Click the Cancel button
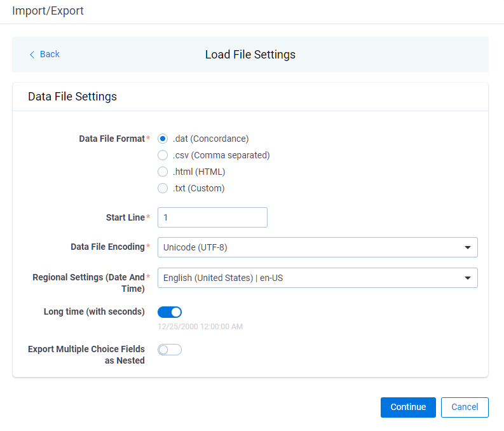This screenshot has width=504, height=431. (465, 407)
